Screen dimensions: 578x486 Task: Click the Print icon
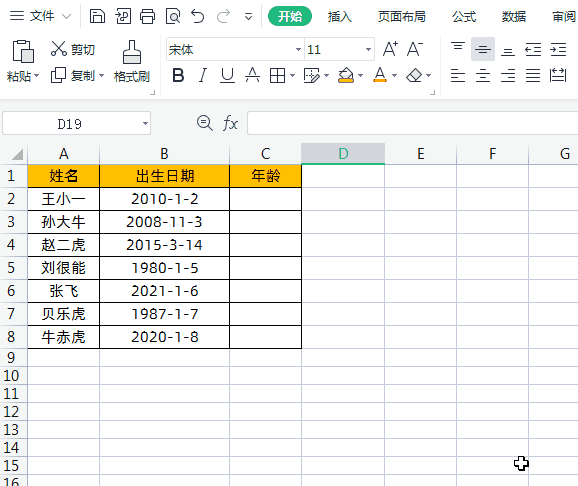(x=147, y=16)
